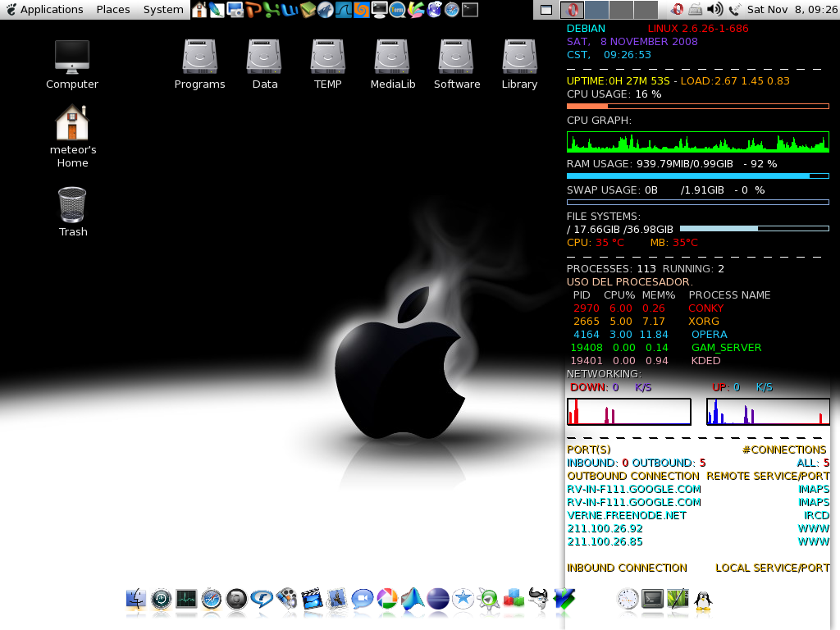Launch the blue Term bubble app
Viewport: 840px width, 630px height.
[398, 10]
